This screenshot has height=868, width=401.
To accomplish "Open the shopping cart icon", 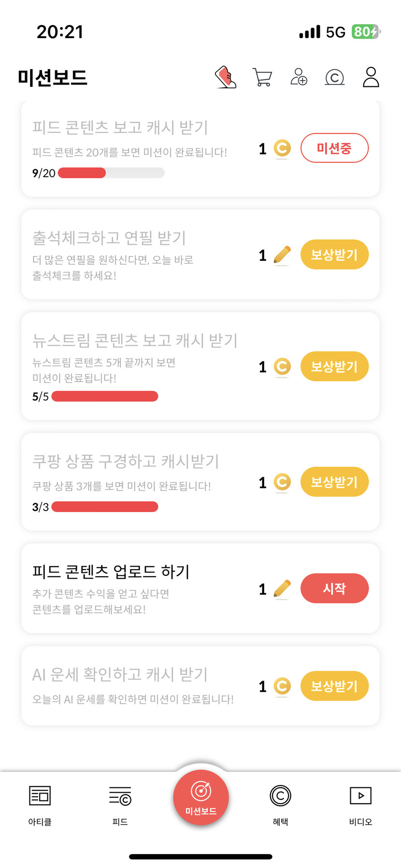I will click(262, 77).
